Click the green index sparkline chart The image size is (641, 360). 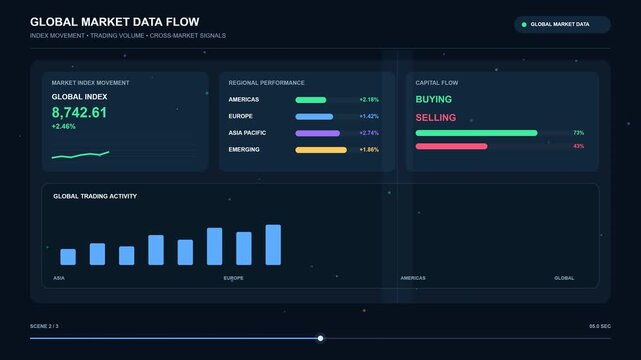(81, 155)
